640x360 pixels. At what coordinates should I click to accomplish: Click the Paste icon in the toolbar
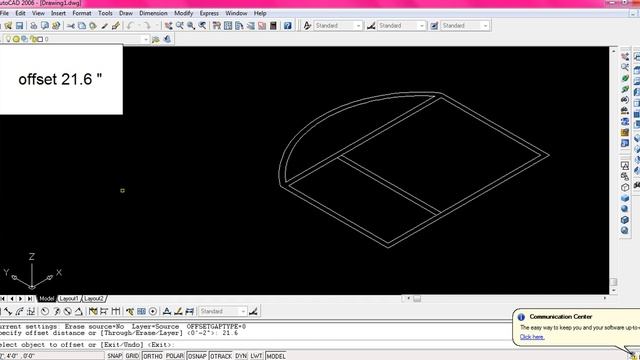93,26
